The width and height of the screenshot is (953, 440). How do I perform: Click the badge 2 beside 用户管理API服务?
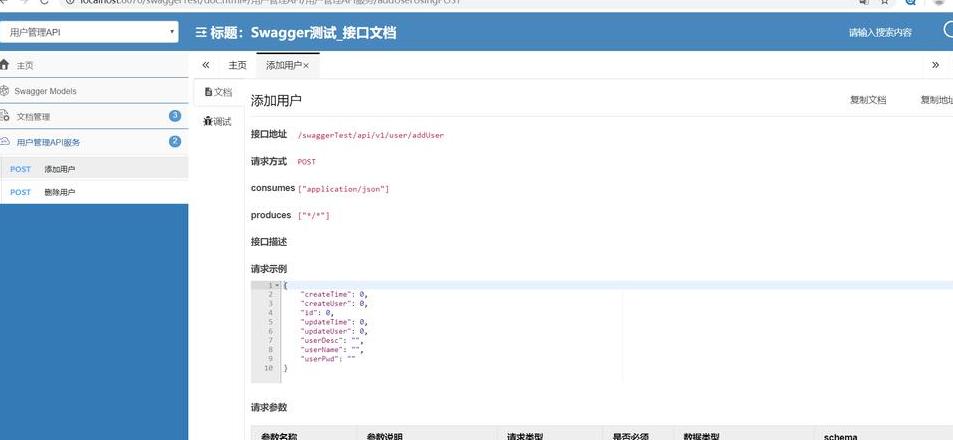[x=175, y=142]
